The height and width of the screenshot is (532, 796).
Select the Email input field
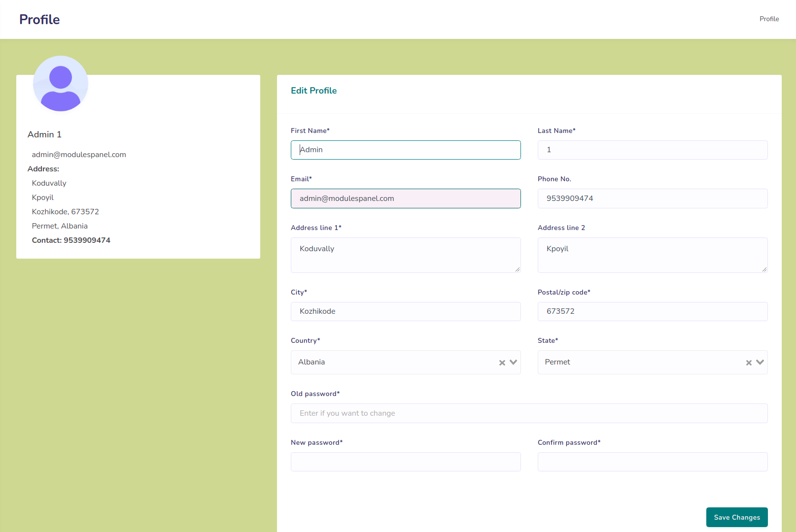[405, 199]
